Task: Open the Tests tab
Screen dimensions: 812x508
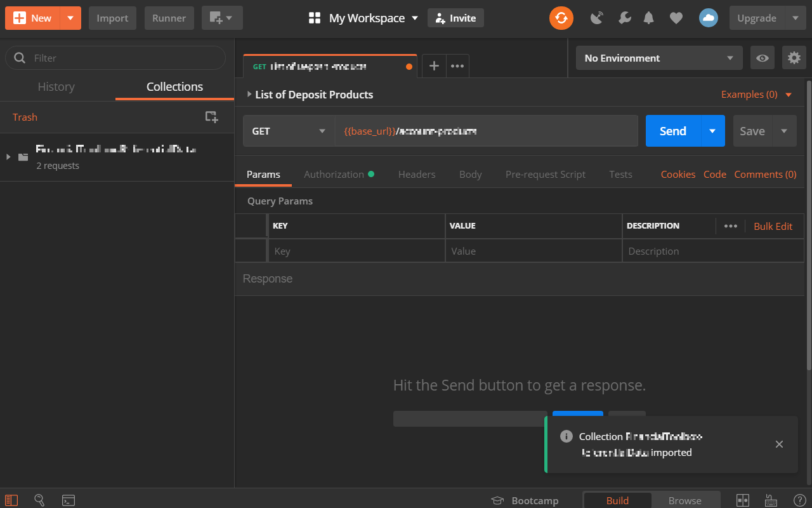Action: (620, 174)
